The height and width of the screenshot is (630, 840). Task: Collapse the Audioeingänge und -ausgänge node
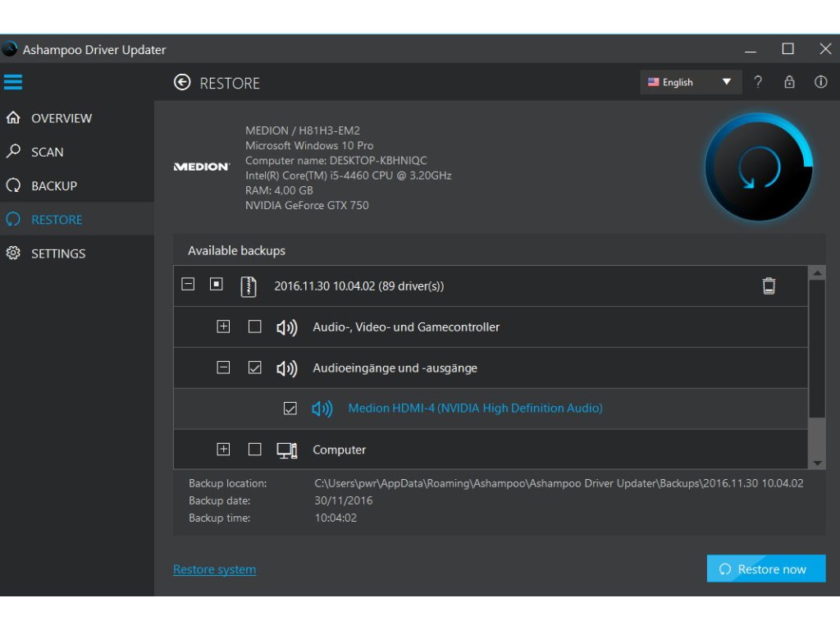pos(223,367)
